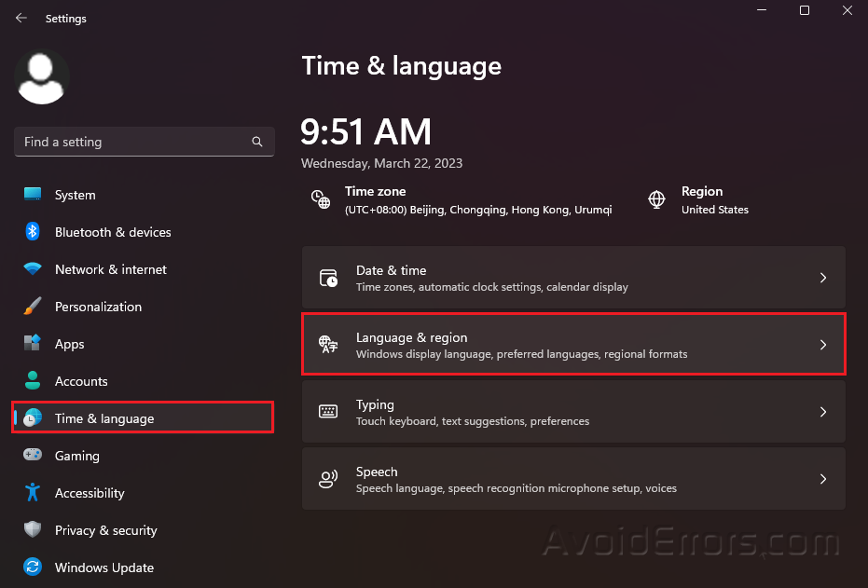Select the Typing keyboard icon
The height and width of the screenshot is (588, 868).
pos(328,411)
